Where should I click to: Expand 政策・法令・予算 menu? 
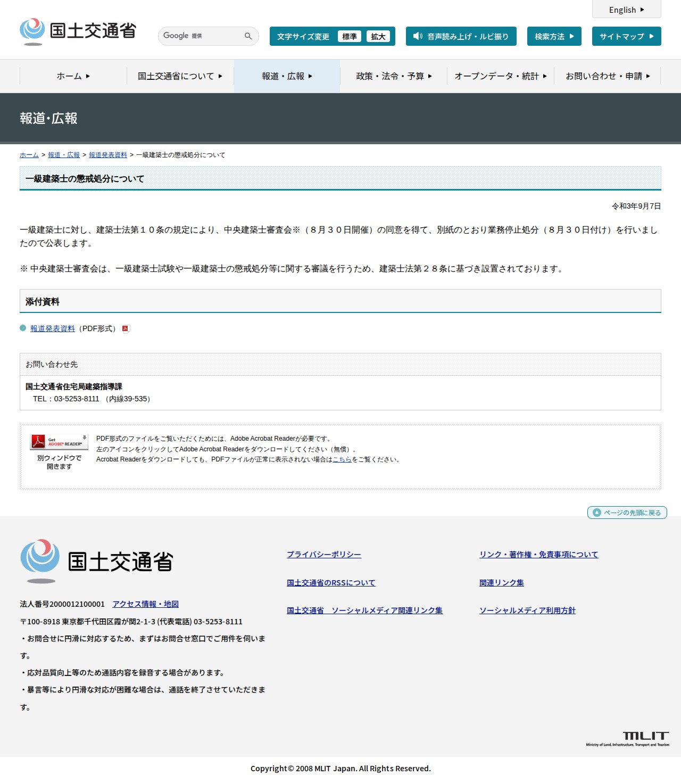tap(394, 76)
